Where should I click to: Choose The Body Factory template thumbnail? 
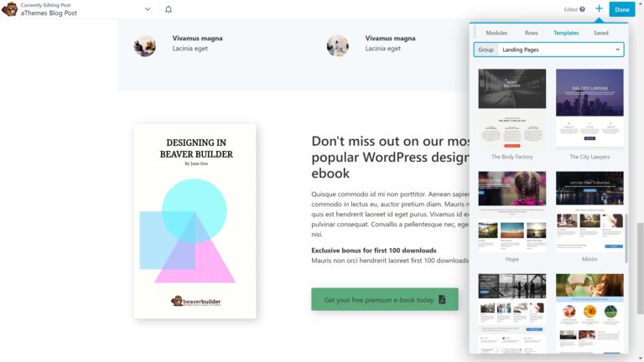click(x=512, y=109)
